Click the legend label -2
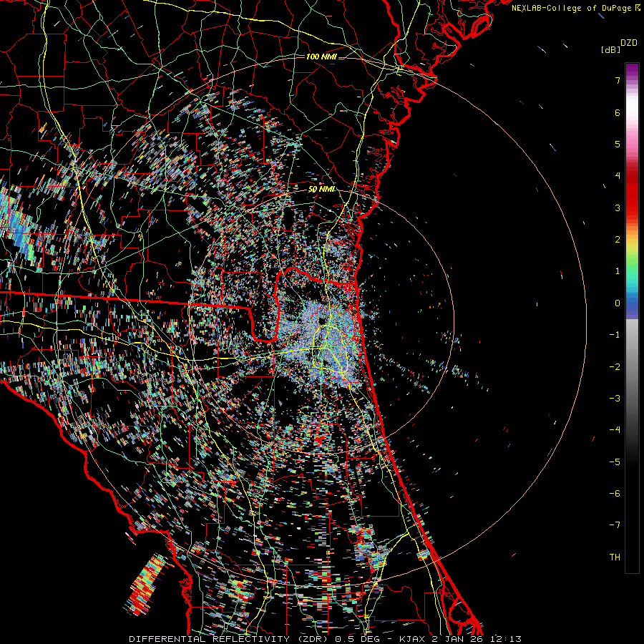This screenshot has width=644, height=644. click(615, 366)
